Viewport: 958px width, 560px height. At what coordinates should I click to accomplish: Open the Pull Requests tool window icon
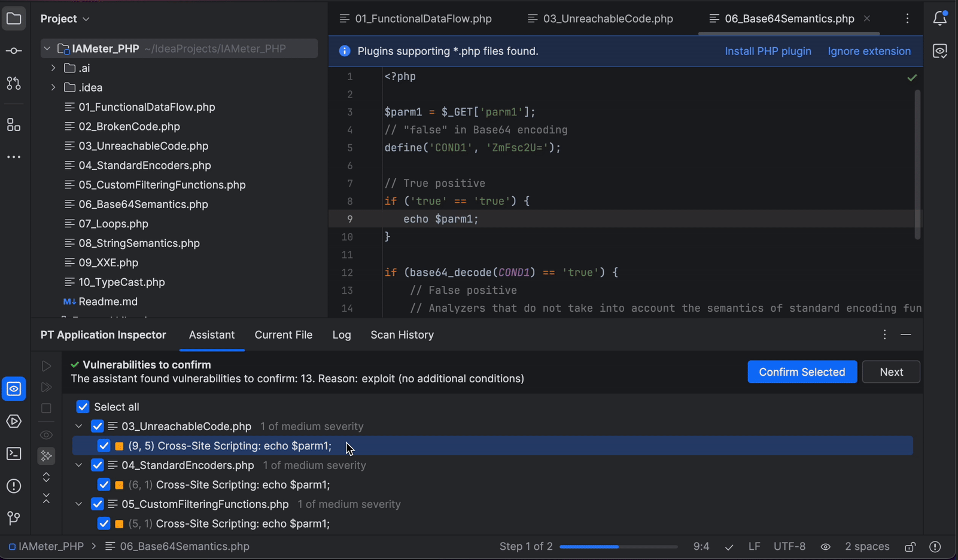pos(14,83)
